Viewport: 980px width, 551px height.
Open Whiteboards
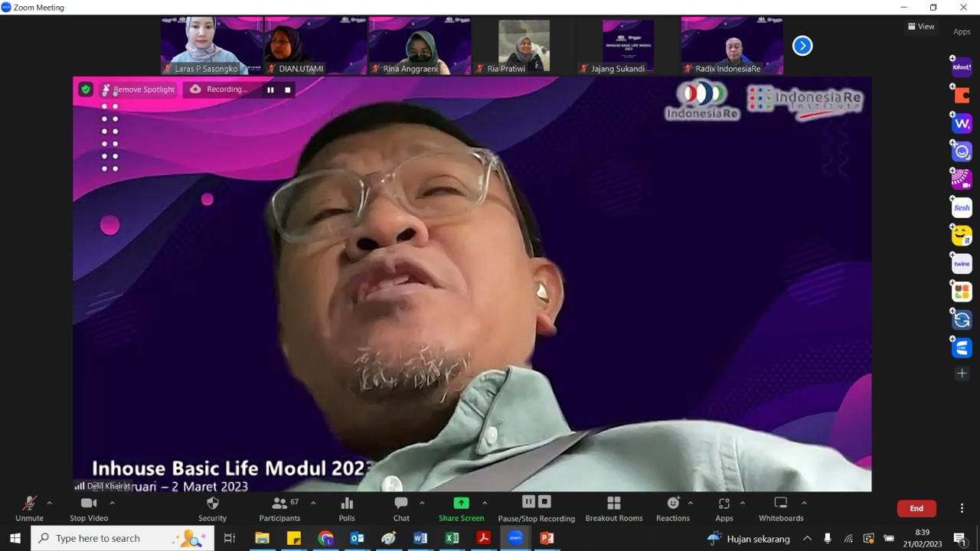pyautogui.click(x=781, y=509)
